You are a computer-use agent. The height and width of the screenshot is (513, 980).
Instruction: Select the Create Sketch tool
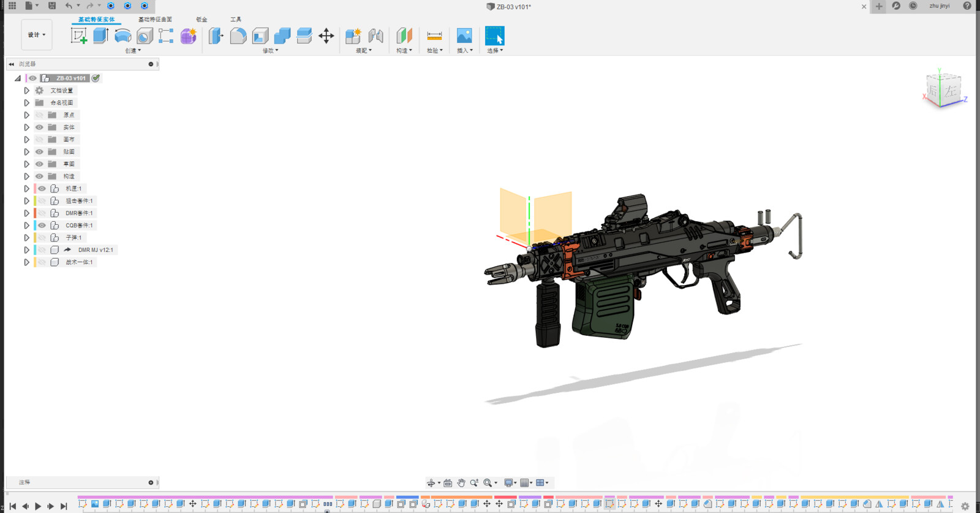click(79, 36)
